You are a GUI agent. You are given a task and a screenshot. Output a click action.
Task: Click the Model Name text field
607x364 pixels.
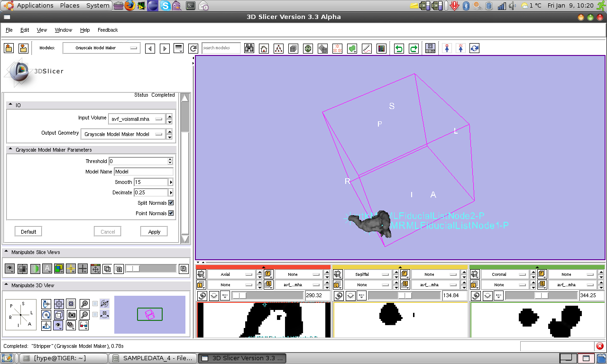(x=144, y=172)
